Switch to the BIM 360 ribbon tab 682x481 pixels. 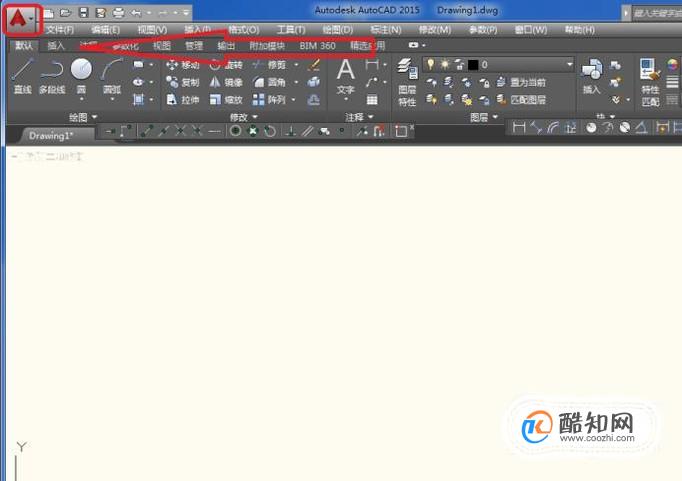coord(318,46)
